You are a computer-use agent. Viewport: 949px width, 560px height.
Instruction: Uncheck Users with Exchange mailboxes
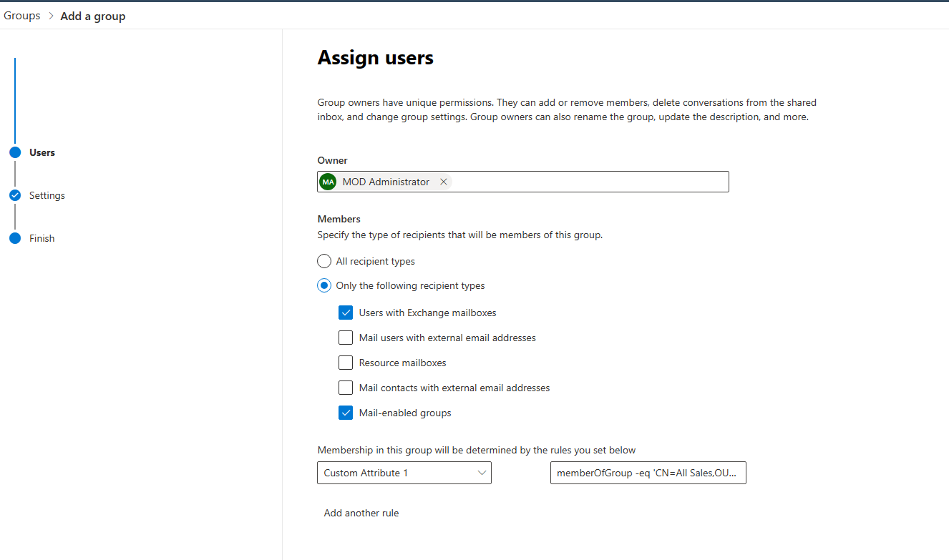346,313
